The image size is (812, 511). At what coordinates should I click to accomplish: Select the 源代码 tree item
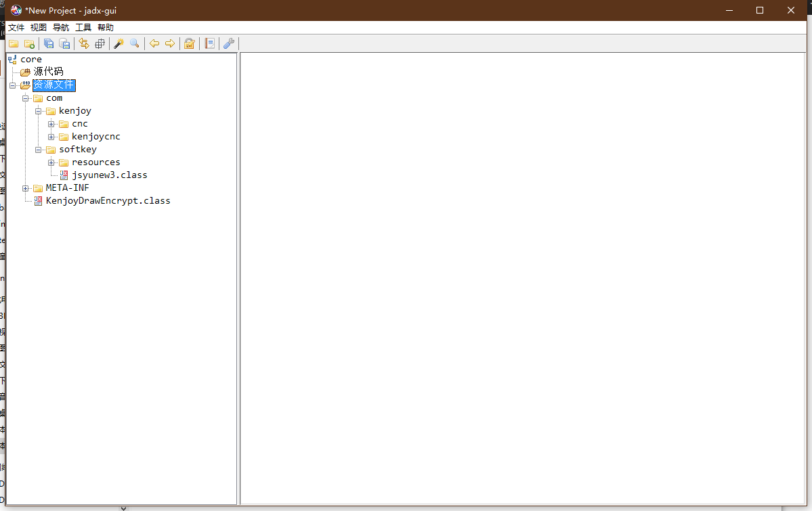point(48,72)
